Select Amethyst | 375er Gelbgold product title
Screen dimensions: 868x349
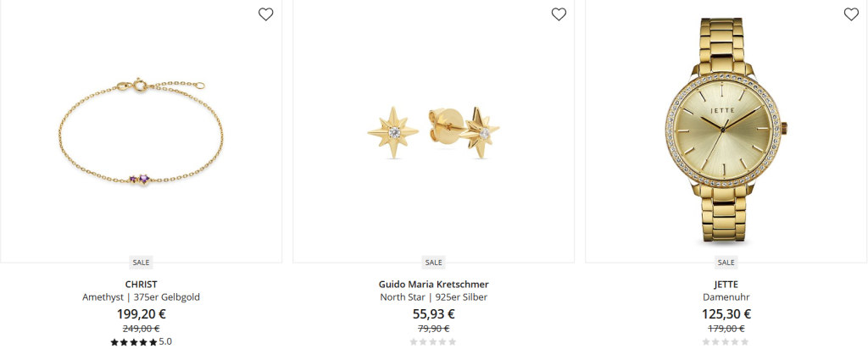(142, 297)
